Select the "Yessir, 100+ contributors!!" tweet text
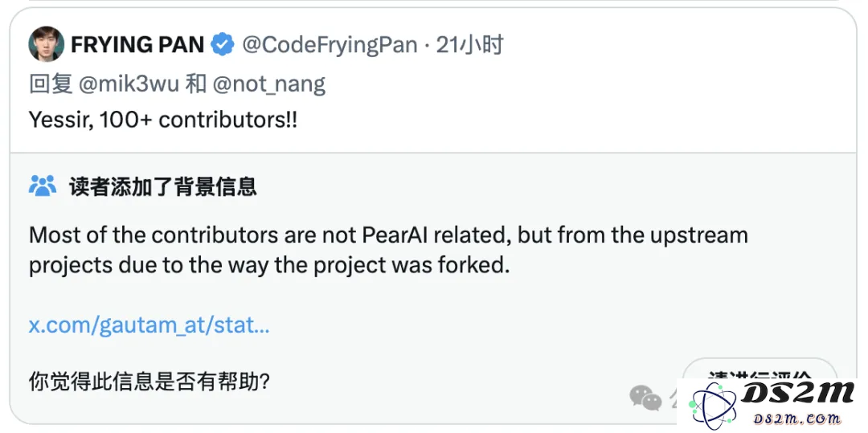The height and width of the screenshot is (433, 868). [x=162, y=120]
